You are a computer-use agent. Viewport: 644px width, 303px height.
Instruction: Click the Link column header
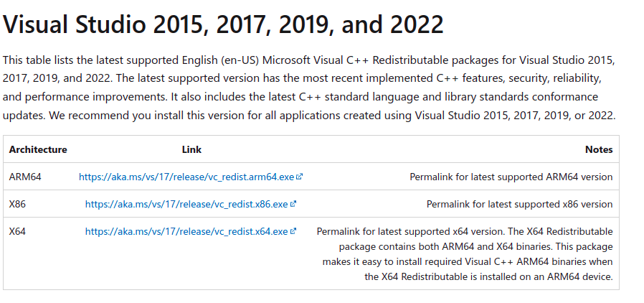pos(191,149)
